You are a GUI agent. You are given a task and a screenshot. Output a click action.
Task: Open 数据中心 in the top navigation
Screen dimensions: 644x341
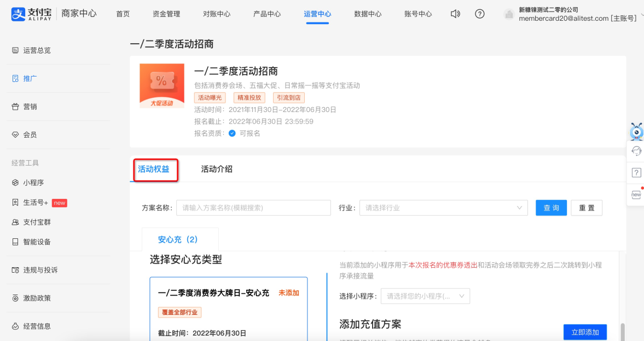coord(368,14)
